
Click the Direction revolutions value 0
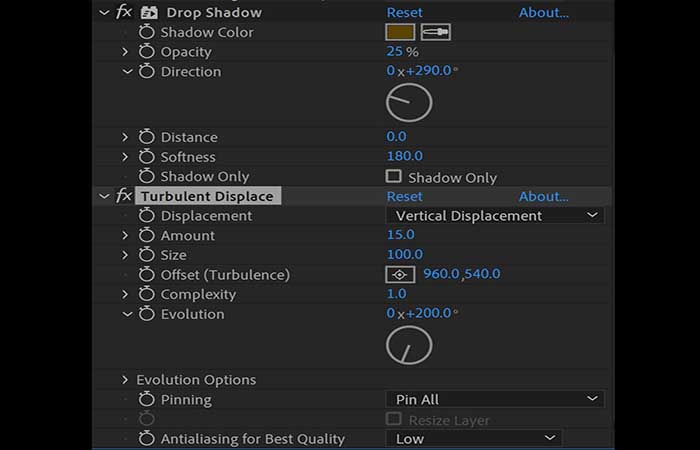391,71
